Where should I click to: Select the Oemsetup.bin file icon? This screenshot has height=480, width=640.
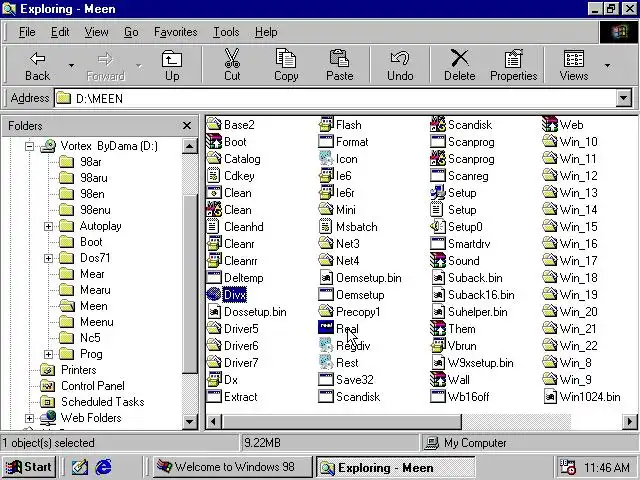tap(326, 278)
